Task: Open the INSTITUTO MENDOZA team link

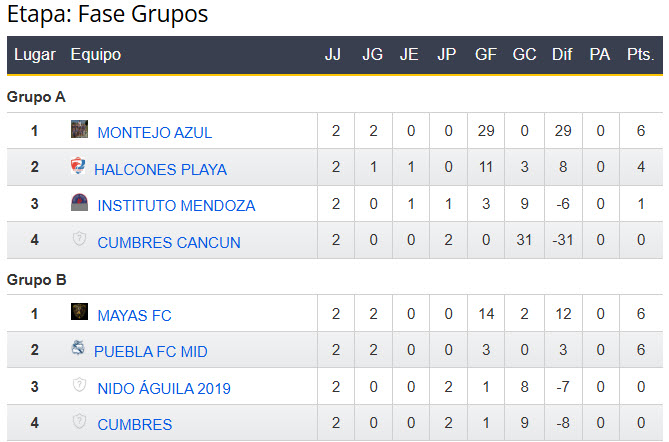Action: (x=176, y=206)
